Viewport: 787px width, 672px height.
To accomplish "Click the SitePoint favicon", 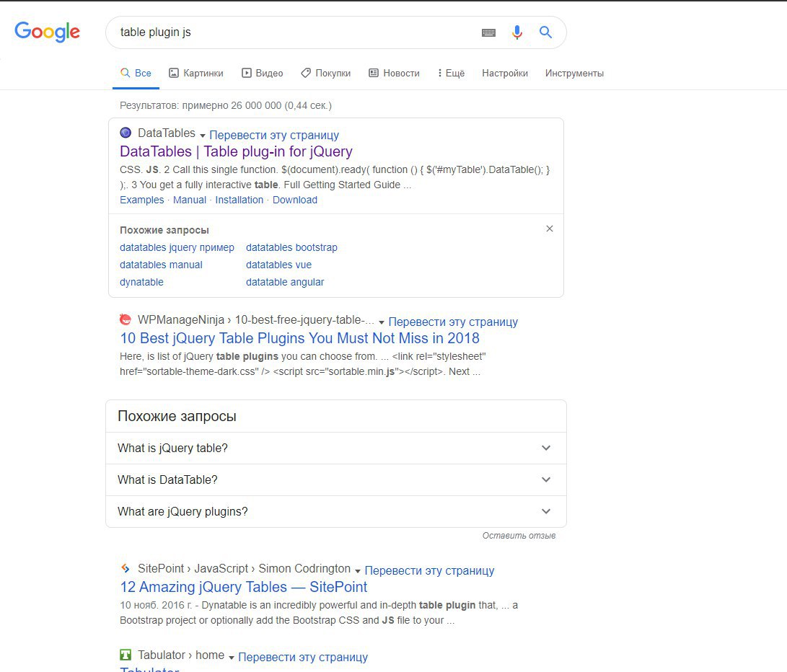I will (126, 568).
